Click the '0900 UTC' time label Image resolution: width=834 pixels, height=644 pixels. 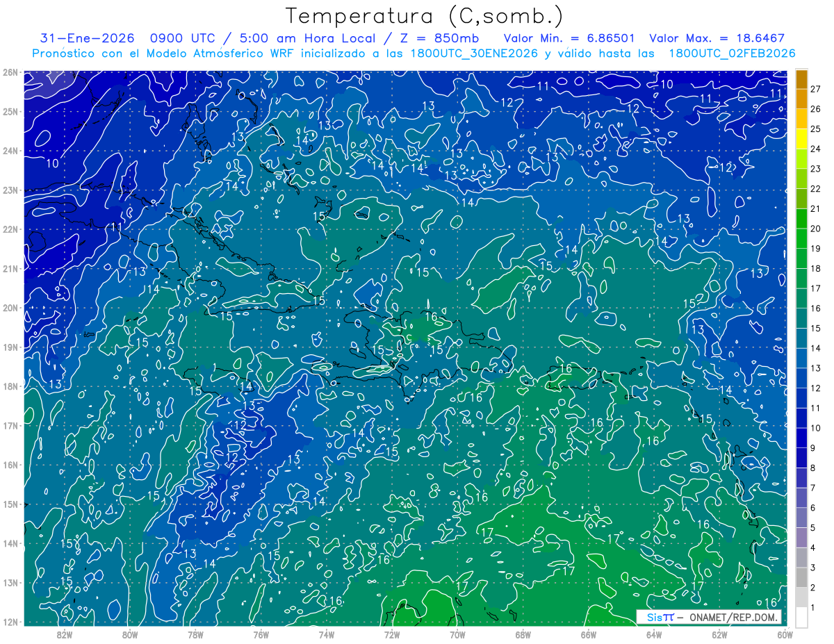(x=183, y=38)
